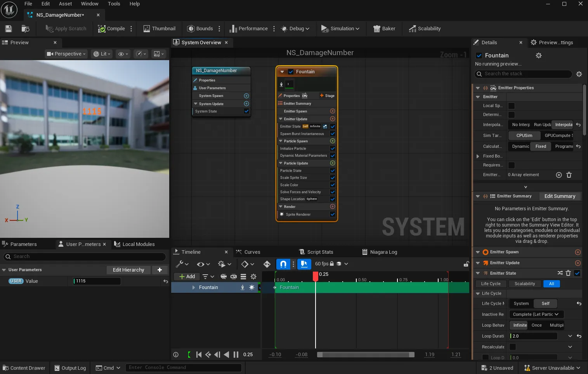Toggle the Fountain emitter enabled checkbox in Details
The height and width of the screenshot is (374, 588).
coord(479,55)
